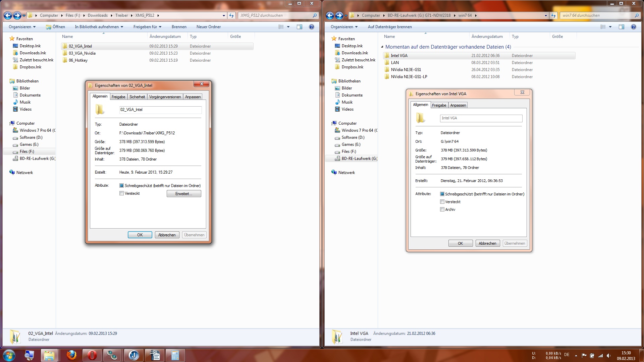The width and height of the screenshot is (644, 362).
Task: Click refresh icon next to left address bar
Action: [231, 15]
